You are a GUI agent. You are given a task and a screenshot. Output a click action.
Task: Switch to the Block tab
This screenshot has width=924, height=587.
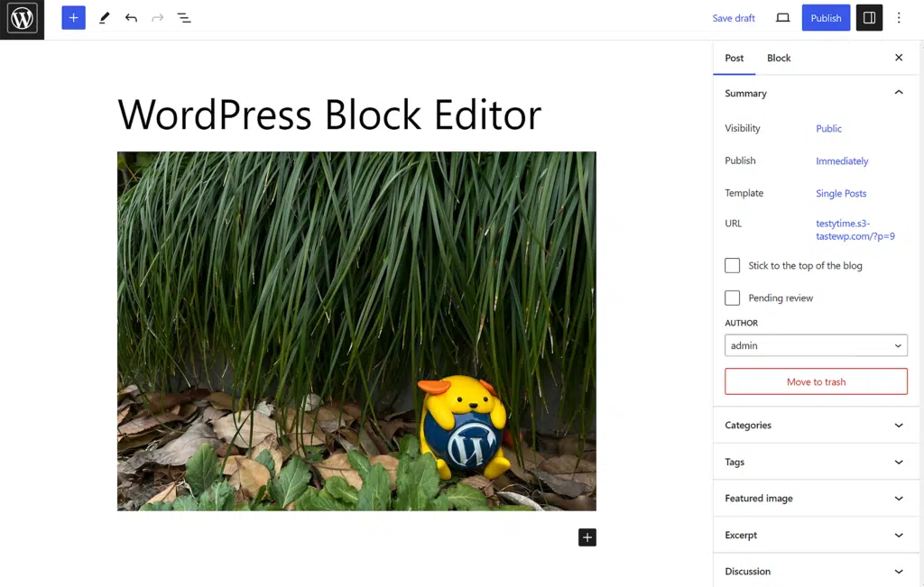tap(779, 58)
